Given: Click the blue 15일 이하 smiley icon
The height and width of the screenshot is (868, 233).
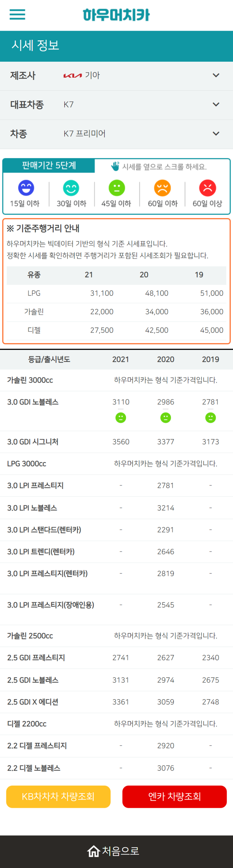Looking at the screenshot, I should [x=26, y=188].
